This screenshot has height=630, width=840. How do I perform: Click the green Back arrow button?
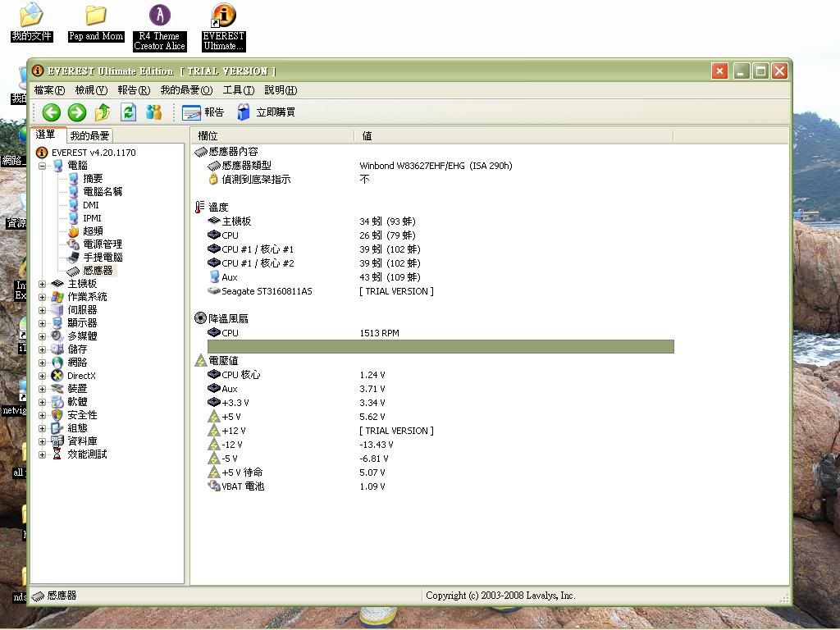coord(52,112)
